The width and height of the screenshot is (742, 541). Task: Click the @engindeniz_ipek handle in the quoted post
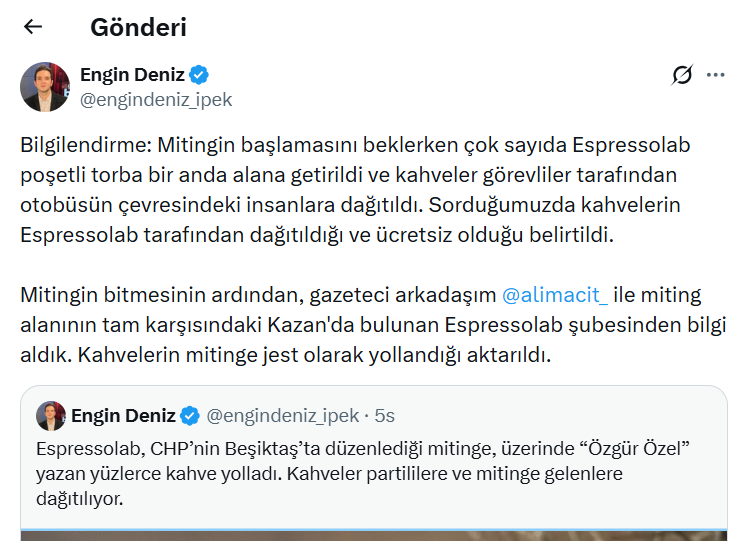tap(283, 416)
